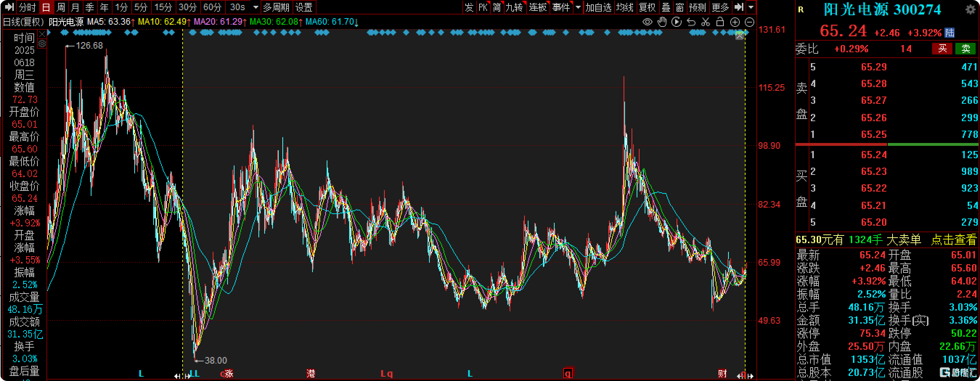Click the boxed q marker on the timeline
Screen dimensions: 980x381
(568, 373)
